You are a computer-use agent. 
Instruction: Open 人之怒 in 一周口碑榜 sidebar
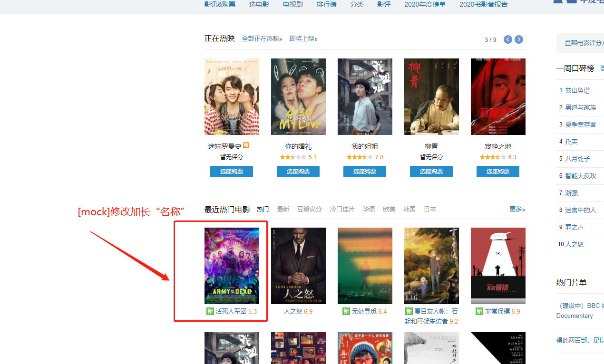(x=575, y=244)
